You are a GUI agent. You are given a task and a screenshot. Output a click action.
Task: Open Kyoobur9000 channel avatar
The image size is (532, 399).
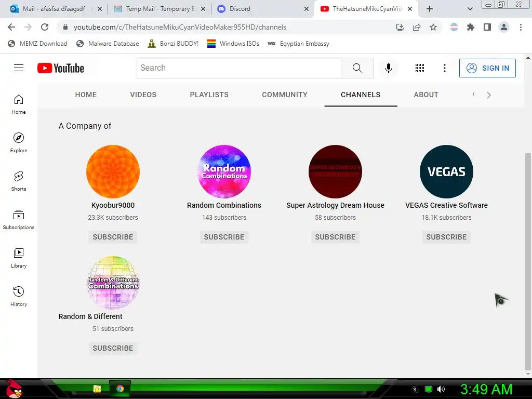pyautogui.click(x=113, y=171)
